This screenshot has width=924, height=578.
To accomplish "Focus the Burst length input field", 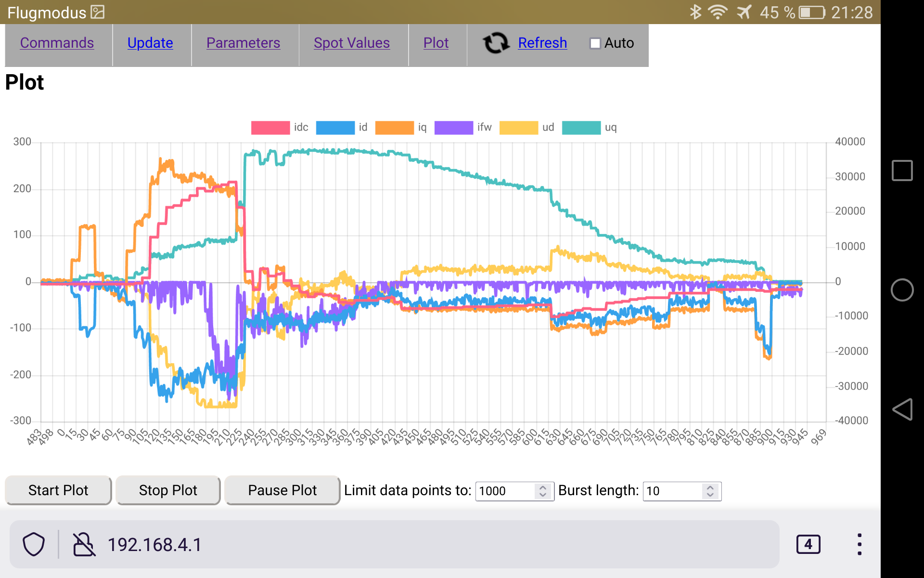I will click(x=671, y=491).
